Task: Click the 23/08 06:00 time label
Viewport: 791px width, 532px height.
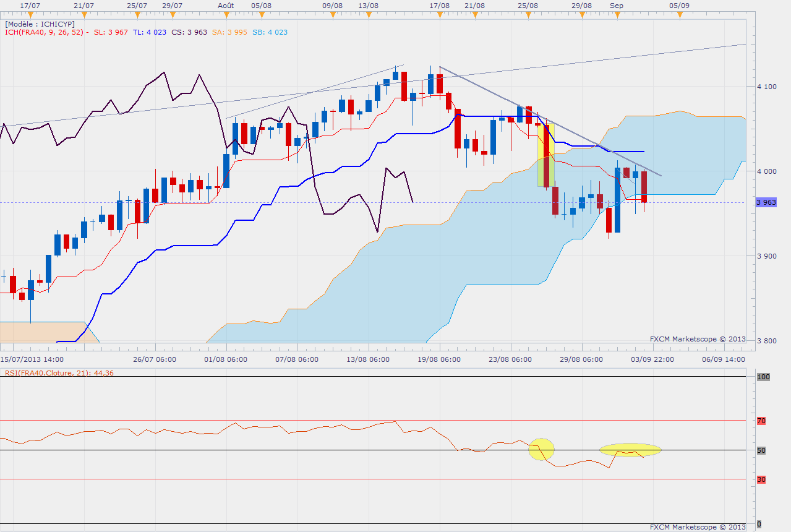Action: [x=510, y=359]
